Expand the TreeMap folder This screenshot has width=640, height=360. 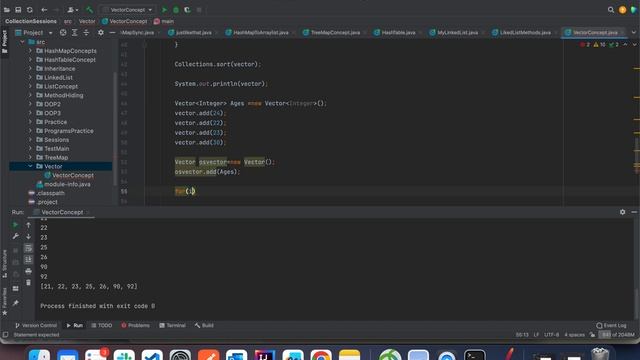(30, 158)
